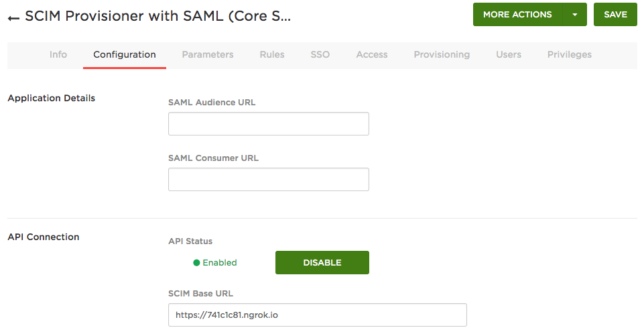Select the Configuration tab
The image size is (644, 336).
click(x=125, y=55)
